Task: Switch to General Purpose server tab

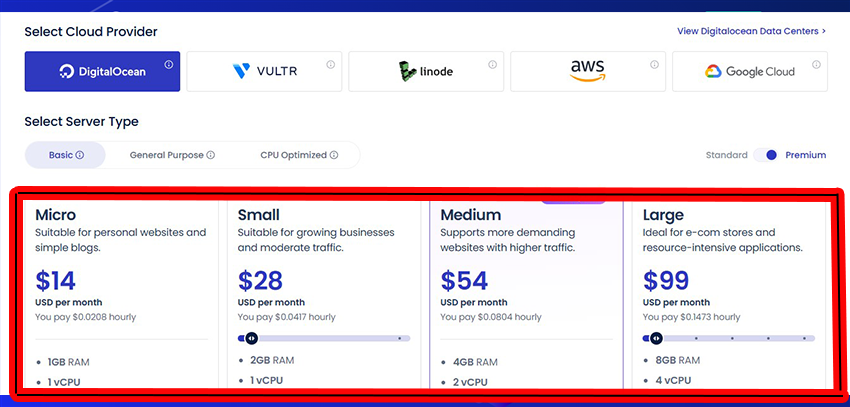Action: pyautogui.click(x=166, y=155)
